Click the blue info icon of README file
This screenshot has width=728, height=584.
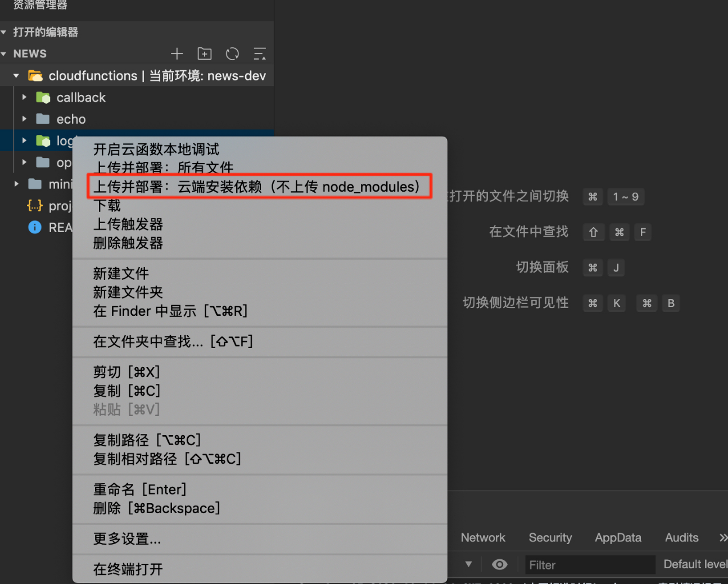click(x=35, y=227)
